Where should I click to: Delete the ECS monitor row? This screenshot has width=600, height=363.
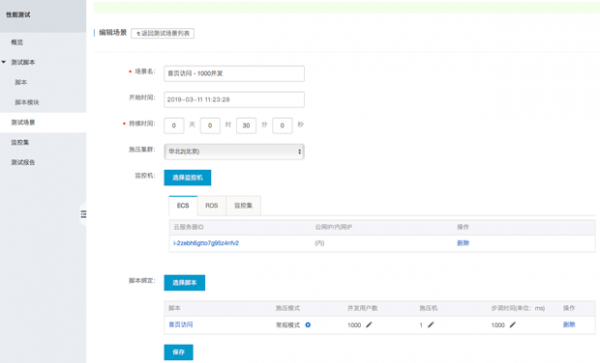[463, 243]
